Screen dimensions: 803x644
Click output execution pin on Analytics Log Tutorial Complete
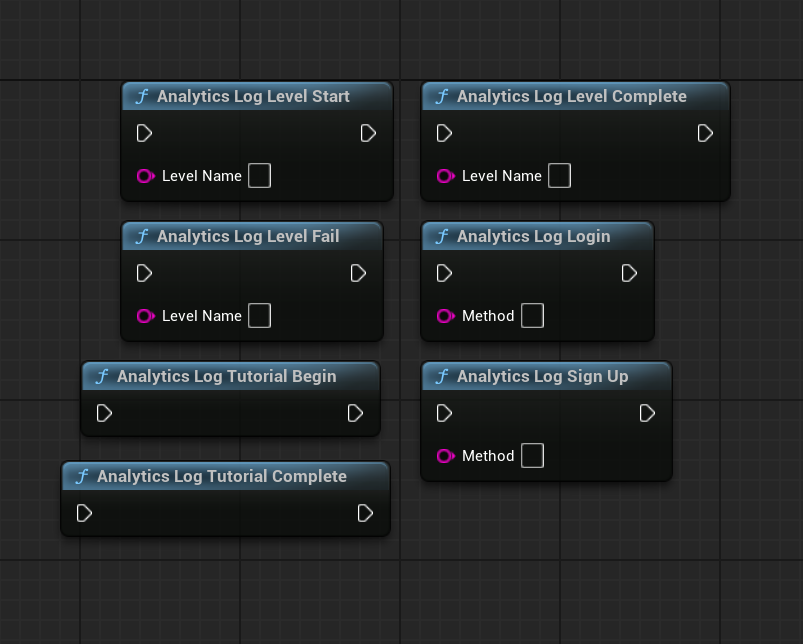pos(365,513)
